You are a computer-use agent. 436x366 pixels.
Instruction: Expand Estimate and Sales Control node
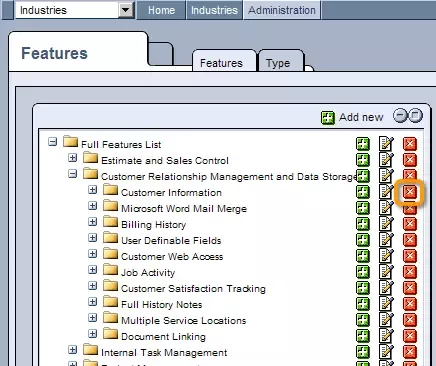coord(72,158)
